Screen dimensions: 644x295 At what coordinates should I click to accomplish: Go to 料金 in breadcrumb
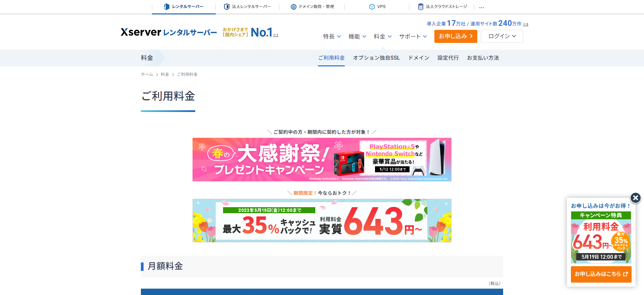click(165, 74)
